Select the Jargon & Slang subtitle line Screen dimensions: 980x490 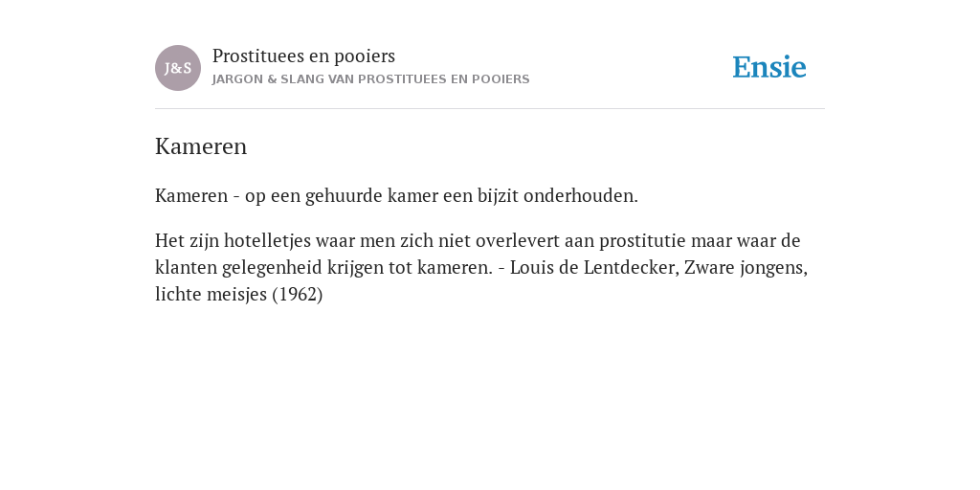(x=370, y=79)
